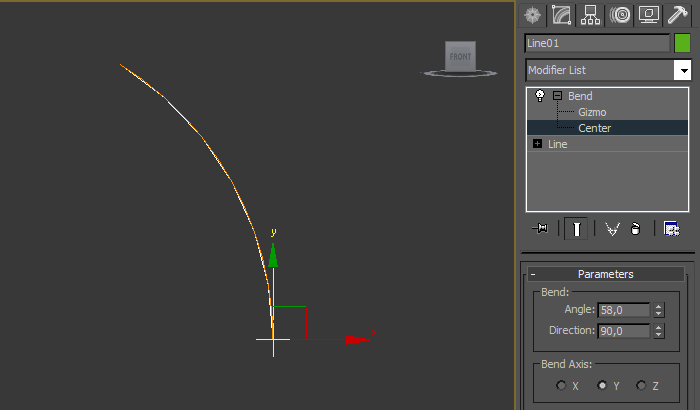Screen dimensions: 700x410
Task: Click the green object color swatch
Action: 682,43
